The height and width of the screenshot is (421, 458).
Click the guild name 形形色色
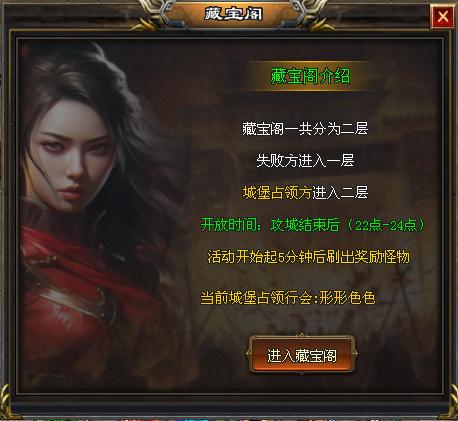[347, 298]
